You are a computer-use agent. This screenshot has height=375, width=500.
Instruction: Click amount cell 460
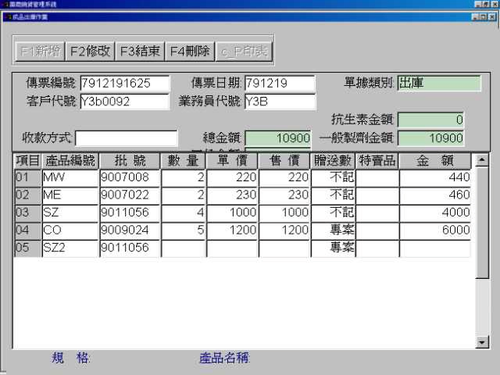point(435,195)
